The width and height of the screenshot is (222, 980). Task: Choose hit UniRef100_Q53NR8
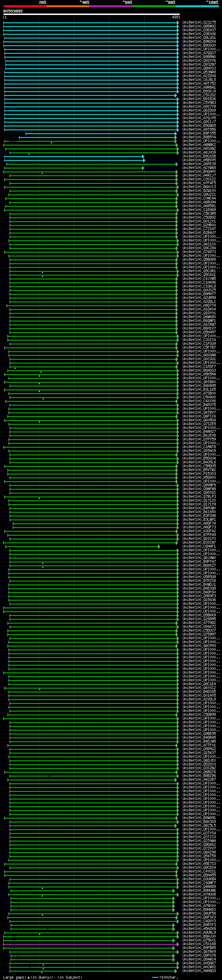(199, 72)
